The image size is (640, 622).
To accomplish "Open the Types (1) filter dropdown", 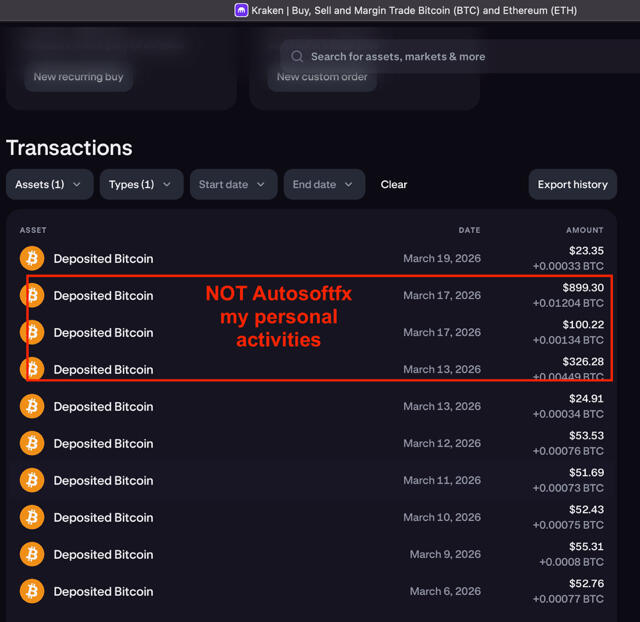I will (141, 184).
